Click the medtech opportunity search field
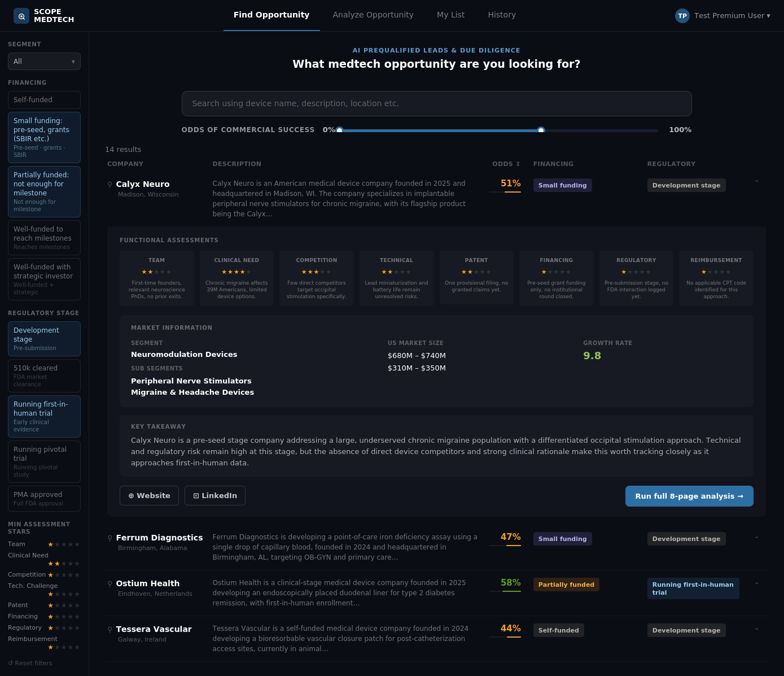The width and height of the screenshot is (784, 676). click(x=436, y=103)
